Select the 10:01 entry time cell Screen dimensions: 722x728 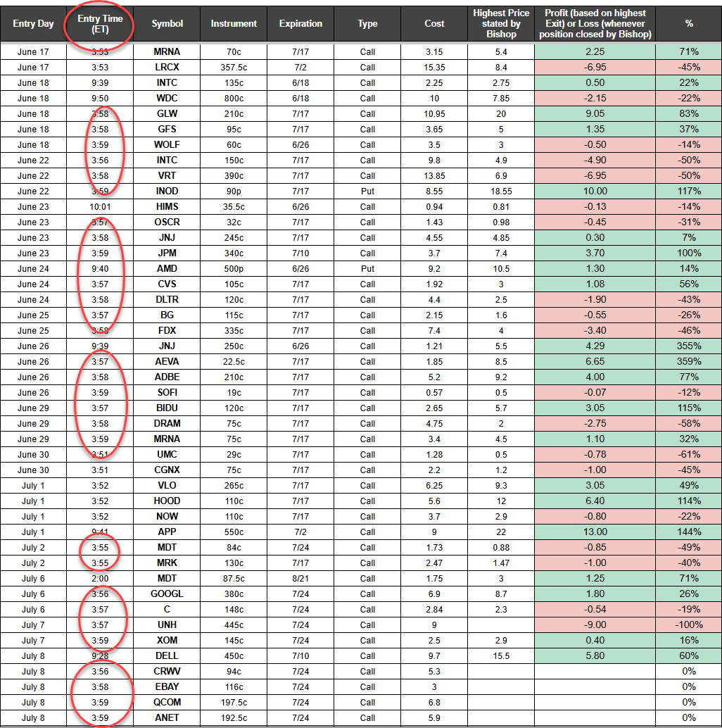[x=100, y=206]
